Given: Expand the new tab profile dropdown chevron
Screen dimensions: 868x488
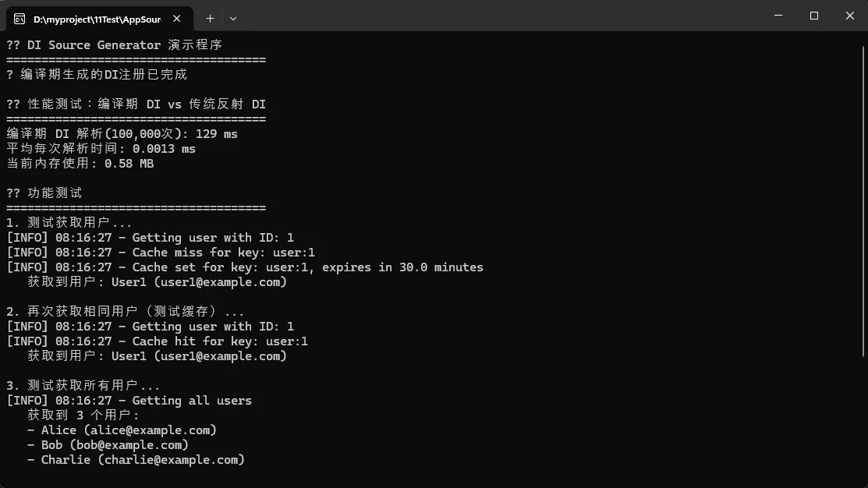Looking at the screenshot, I should coord(232,18).
